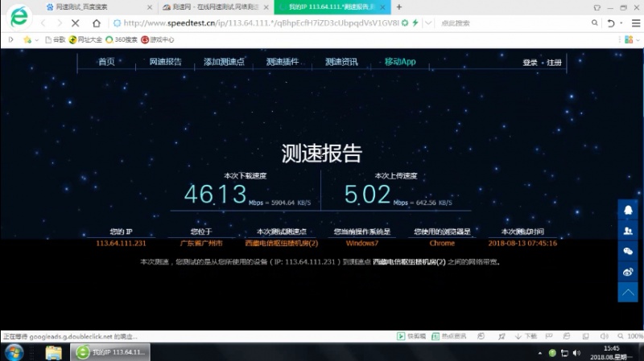Expand the extensions dropdown arrow
644x361 pixels.
(638, 39)
